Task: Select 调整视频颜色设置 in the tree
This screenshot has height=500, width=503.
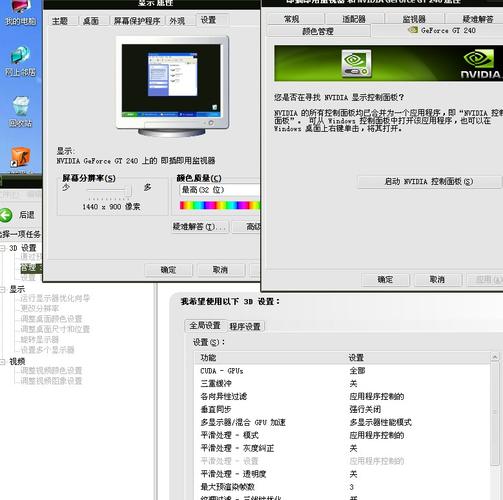Action: [x=51, y=370]
